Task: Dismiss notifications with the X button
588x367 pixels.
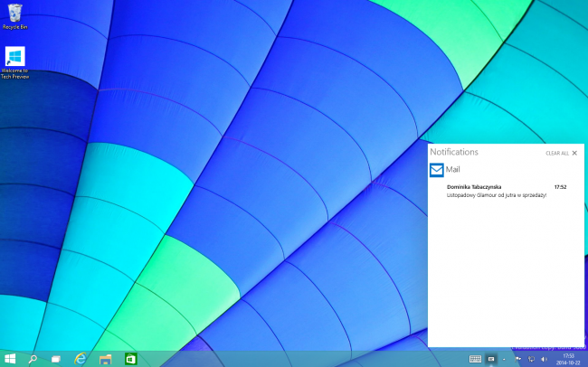Action: tap(574, 153)
